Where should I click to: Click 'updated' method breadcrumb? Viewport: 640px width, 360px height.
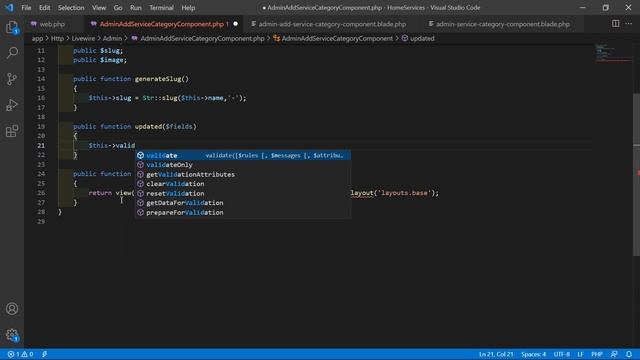[x=422, y=38]
